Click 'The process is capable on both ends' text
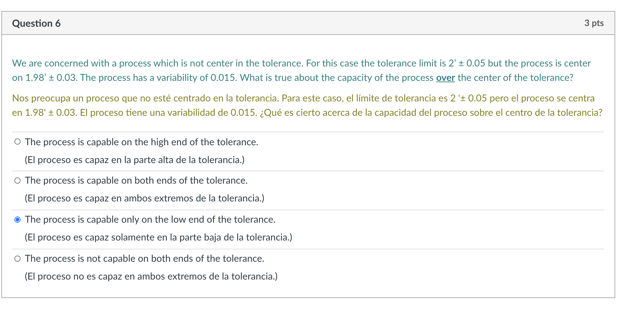This screenshot has width=644, height=309. [136, 180]
